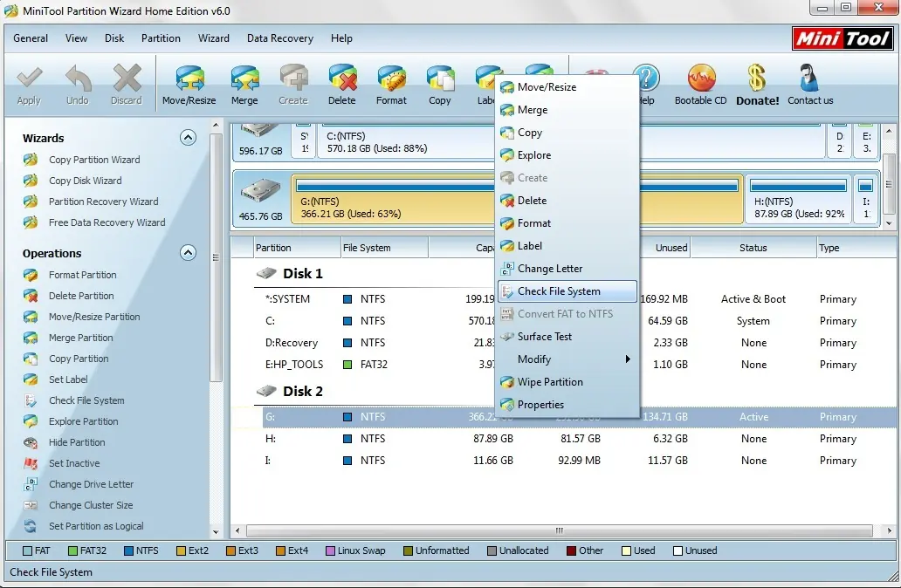Collapse the Wizards section chevron
The image size is (901, 588).
(x=188, y=138)
